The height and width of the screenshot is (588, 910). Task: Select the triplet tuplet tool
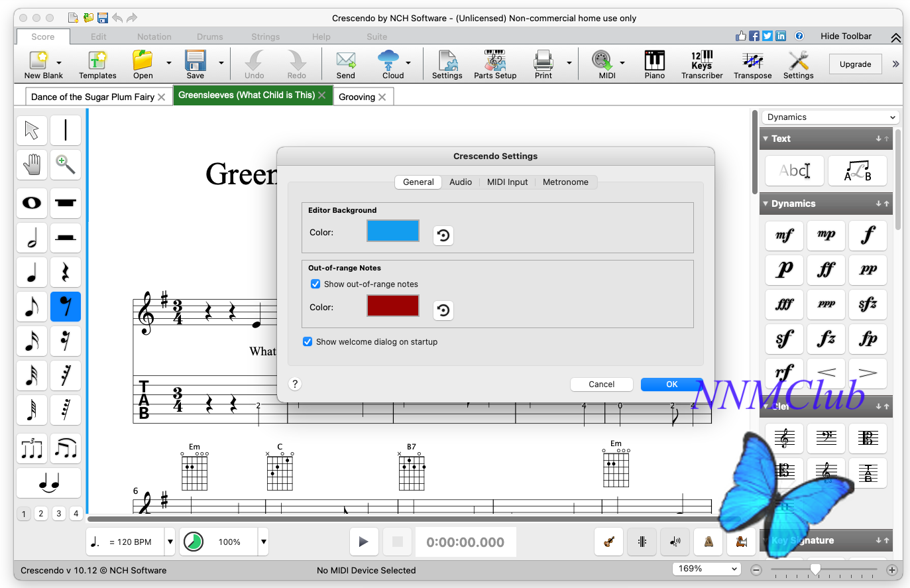(32, 449)
